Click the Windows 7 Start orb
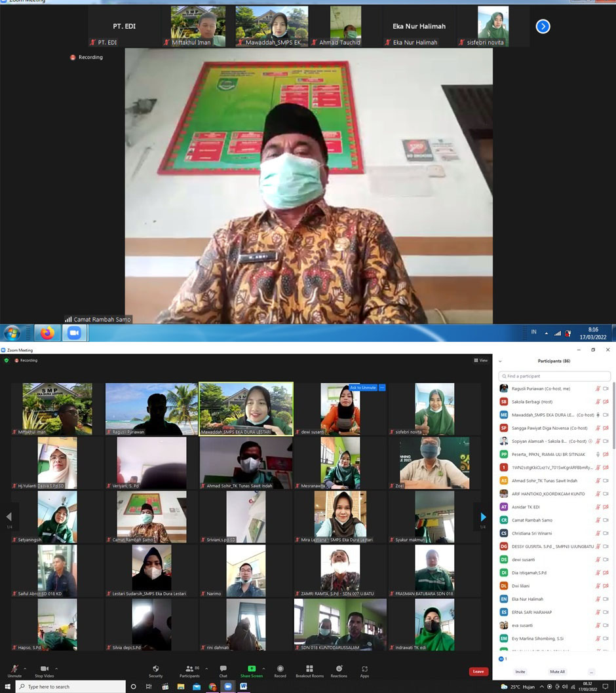This screenshot has height=693, width=616. [12, 333]
